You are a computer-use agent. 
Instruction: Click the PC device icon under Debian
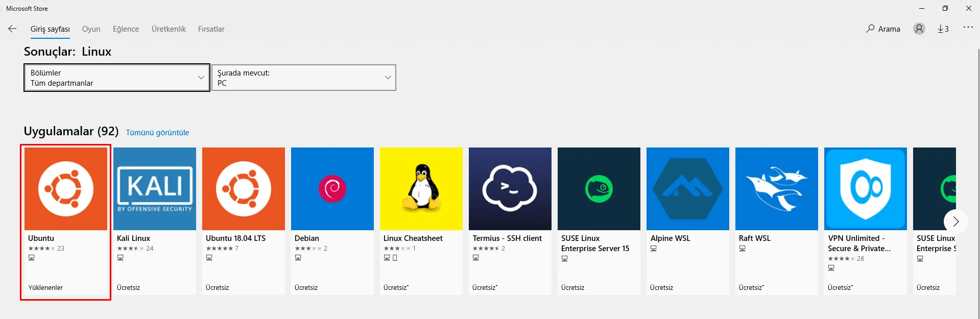298,258
